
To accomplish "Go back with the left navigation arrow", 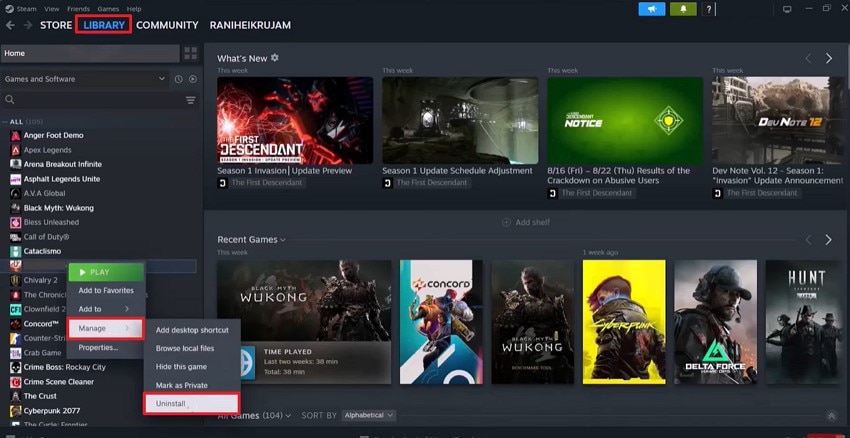I will point(10,25).
